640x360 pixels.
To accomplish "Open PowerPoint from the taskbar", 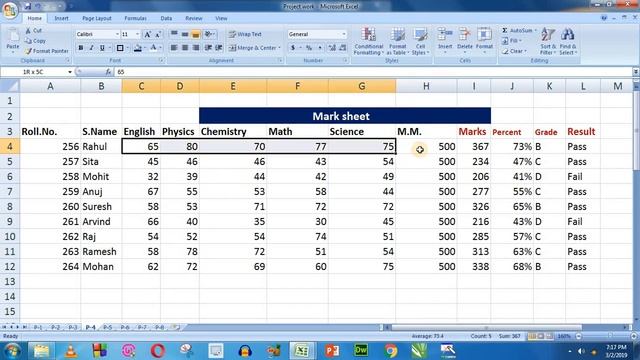I will coord(332,351).
